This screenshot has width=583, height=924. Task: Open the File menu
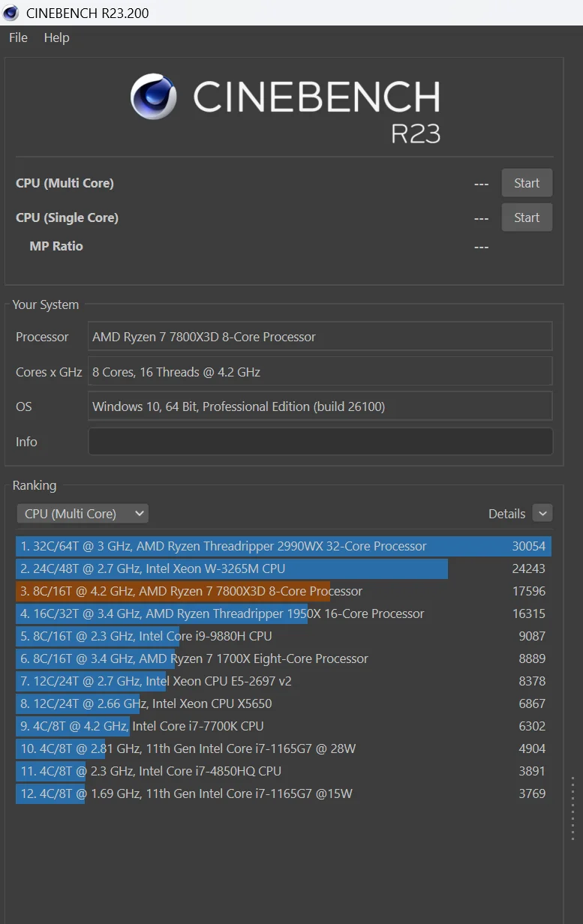[18, 37]
